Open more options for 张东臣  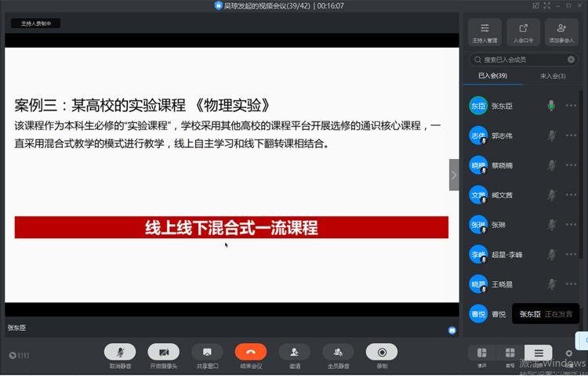[x=571, y=106]
